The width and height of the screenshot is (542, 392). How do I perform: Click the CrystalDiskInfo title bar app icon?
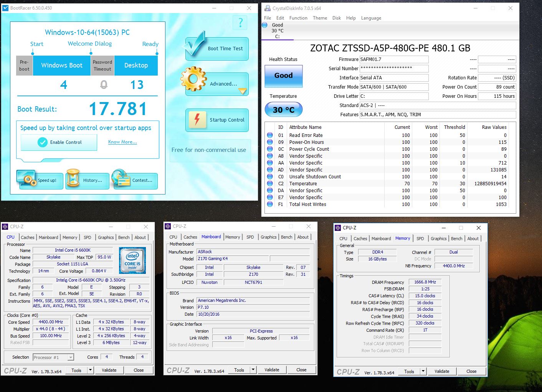[x=267, y=8]
